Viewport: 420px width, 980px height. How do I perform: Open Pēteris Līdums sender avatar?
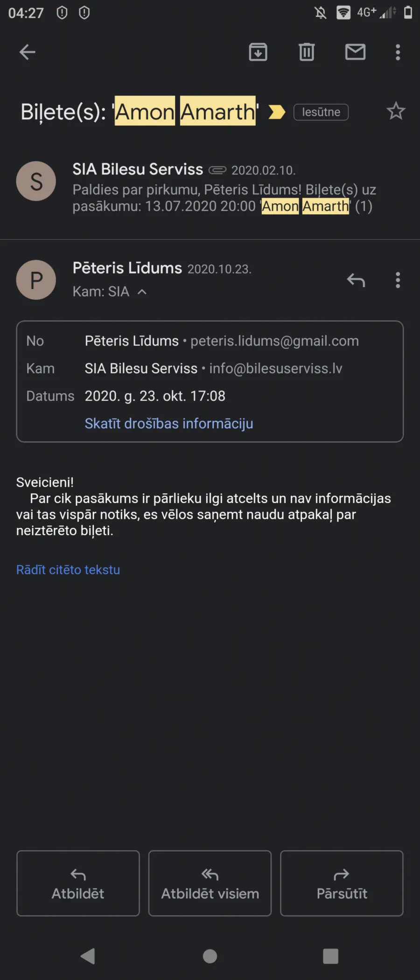pos(36,280)
